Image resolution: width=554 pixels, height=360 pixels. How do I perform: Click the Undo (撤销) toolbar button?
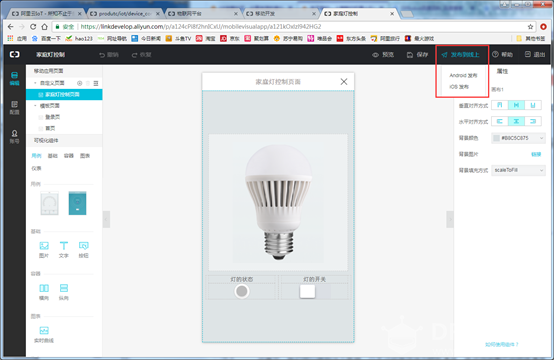109,55
